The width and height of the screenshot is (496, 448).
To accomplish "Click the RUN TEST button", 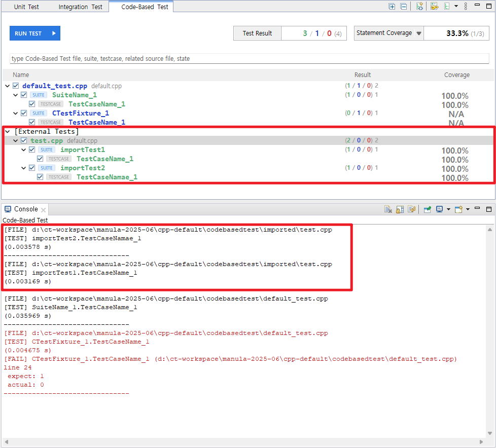I will [x=35, y=33].
